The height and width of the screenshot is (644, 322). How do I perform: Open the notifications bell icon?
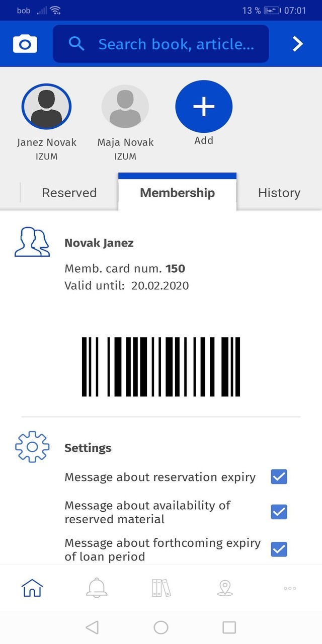click(x=97, y=588)
